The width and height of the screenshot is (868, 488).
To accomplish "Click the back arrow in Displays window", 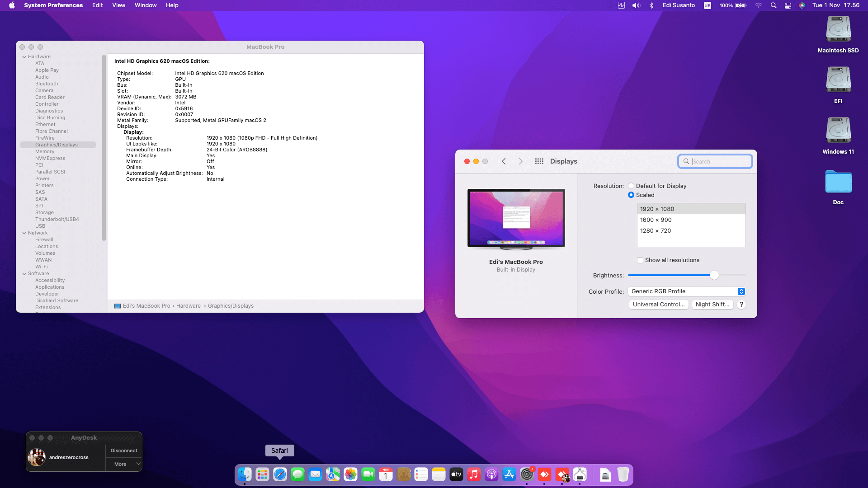I will (504, 161).
